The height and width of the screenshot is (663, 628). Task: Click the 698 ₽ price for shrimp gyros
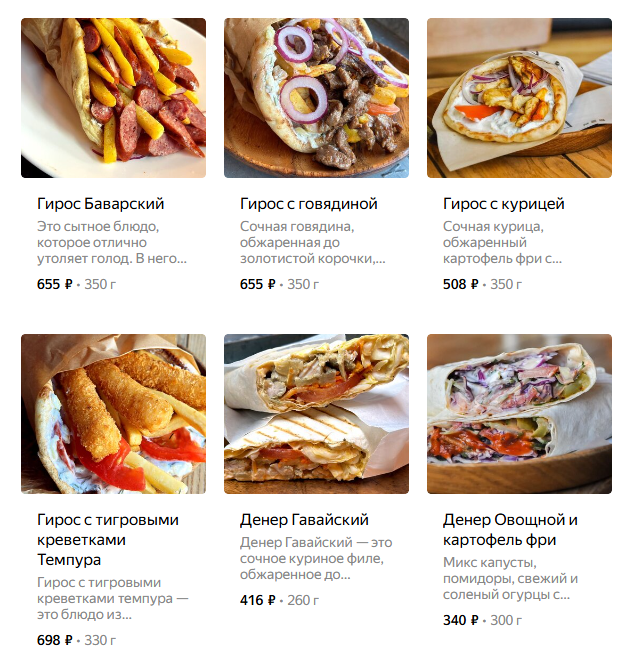pos(55,640)
